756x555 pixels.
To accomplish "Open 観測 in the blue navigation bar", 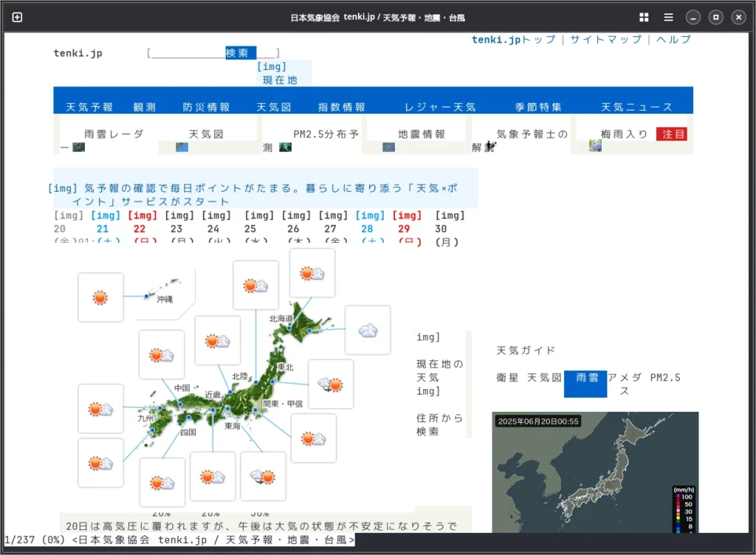I will coord(145,107).
